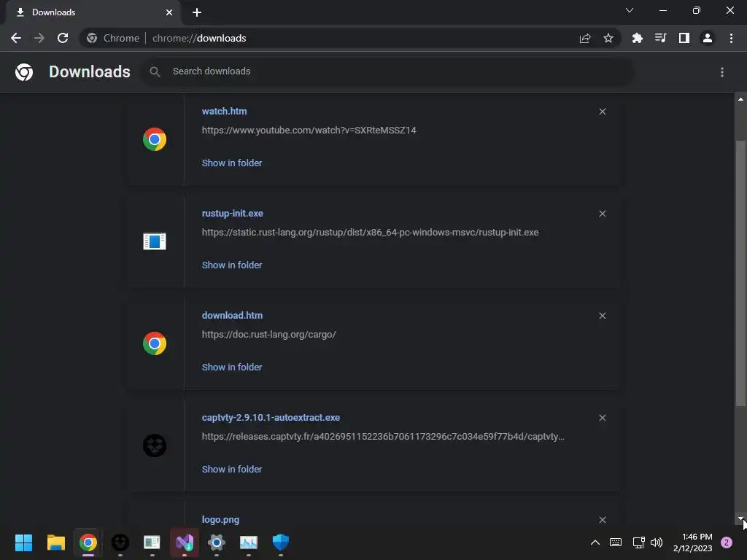Click the doc.rust-lang.org/cargo source URL
The width and height of the screenshot is (747, 560).
pyautogui.click(x=268, y=335)
